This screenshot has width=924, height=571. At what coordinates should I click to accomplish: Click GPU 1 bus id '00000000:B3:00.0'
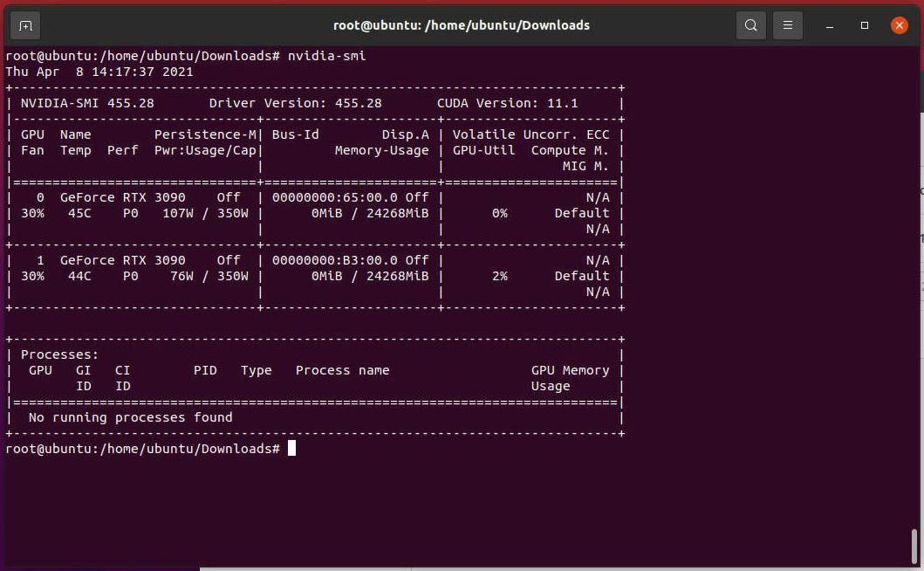coord(335,261)
